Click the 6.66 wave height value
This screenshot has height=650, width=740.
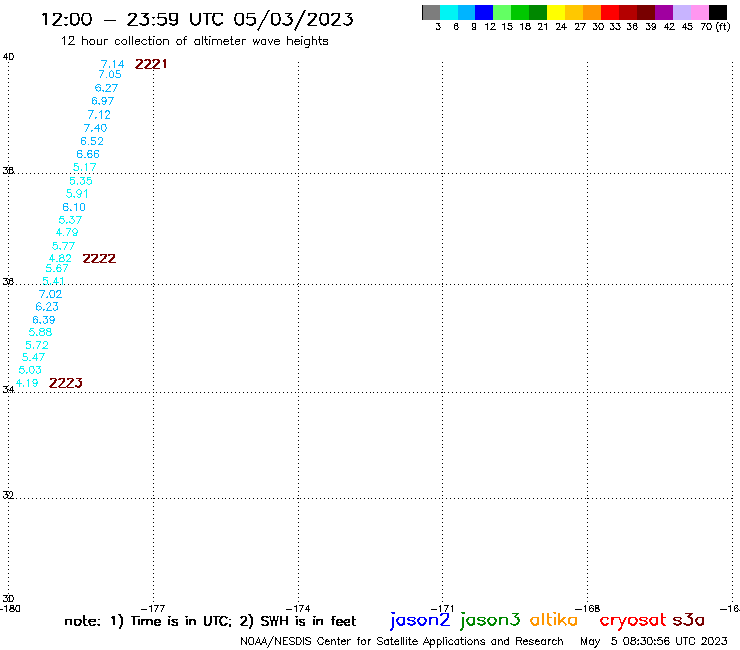(x=88, y=154)
